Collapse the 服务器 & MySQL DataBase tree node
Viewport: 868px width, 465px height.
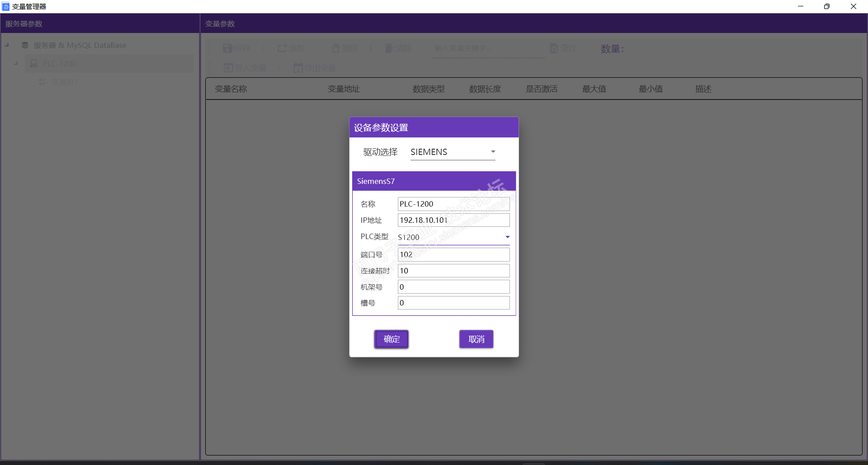coord(7,45)
